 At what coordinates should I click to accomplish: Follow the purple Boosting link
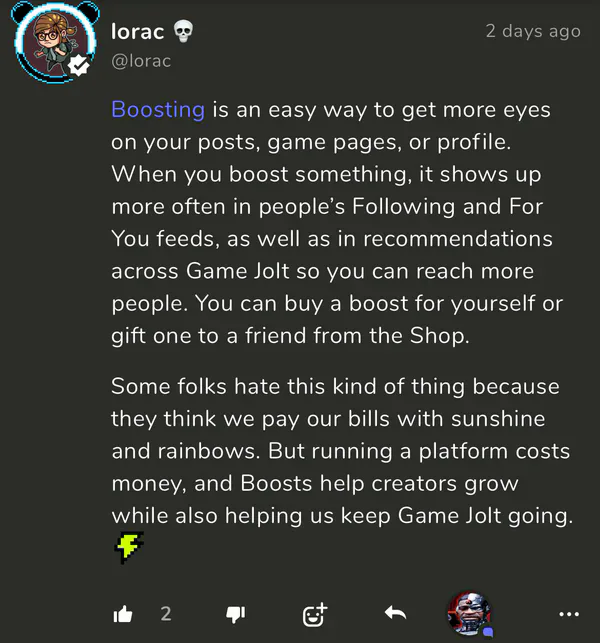[158, 109]
